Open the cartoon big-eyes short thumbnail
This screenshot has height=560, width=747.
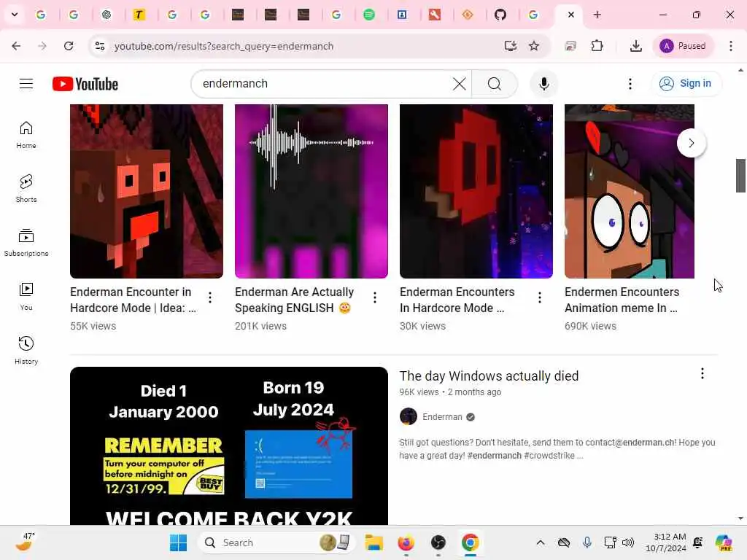(x=630, y=191)
